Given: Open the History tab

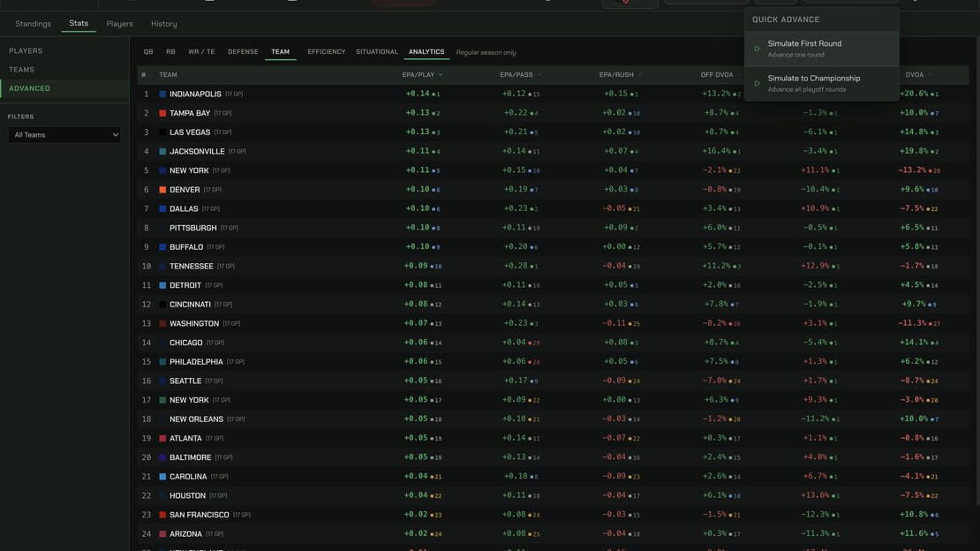Looking at the screenshot, I should (x=163, y=24).
